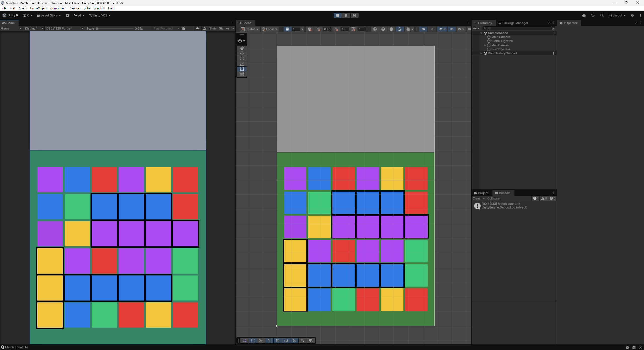
Task: Switch to the Package Manager tab
Action: pyautogui.click(x=513, y=23)
